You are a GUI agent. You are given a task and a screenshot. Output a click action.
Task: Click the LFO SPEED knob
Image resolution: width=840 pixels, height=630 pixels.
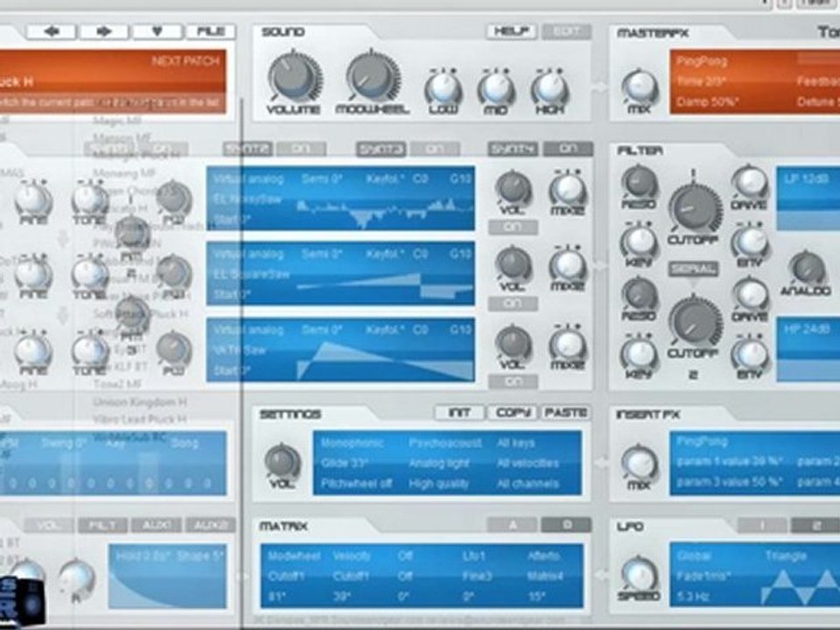click(640, 575)
